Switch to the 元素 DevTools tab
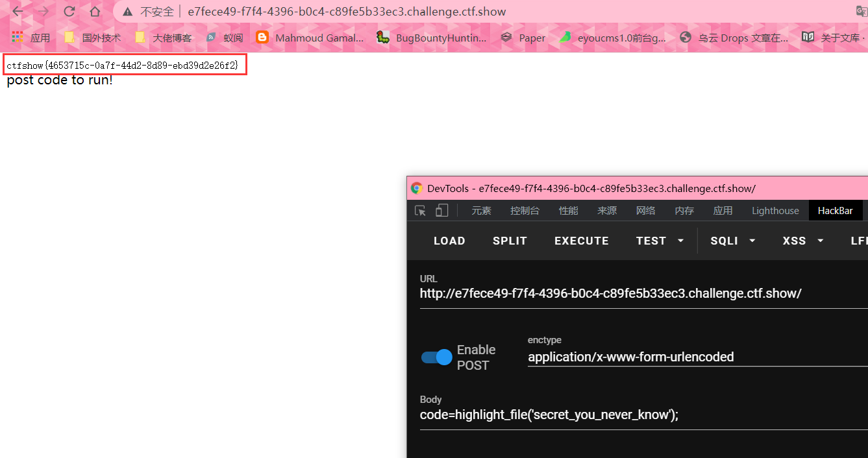The image size is (868, 458). pos(482,210)
